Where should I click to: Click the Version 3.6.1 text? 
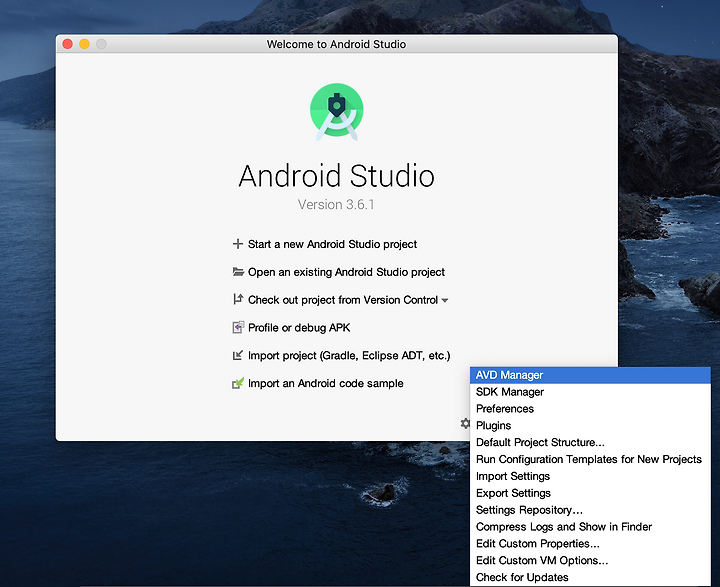coord(336,204)
